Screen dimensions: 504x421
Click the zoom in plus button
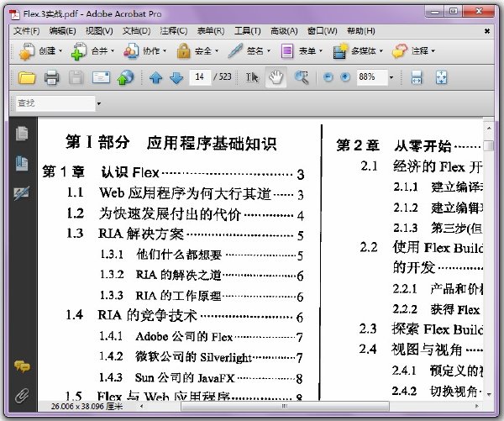click(345, 77)
